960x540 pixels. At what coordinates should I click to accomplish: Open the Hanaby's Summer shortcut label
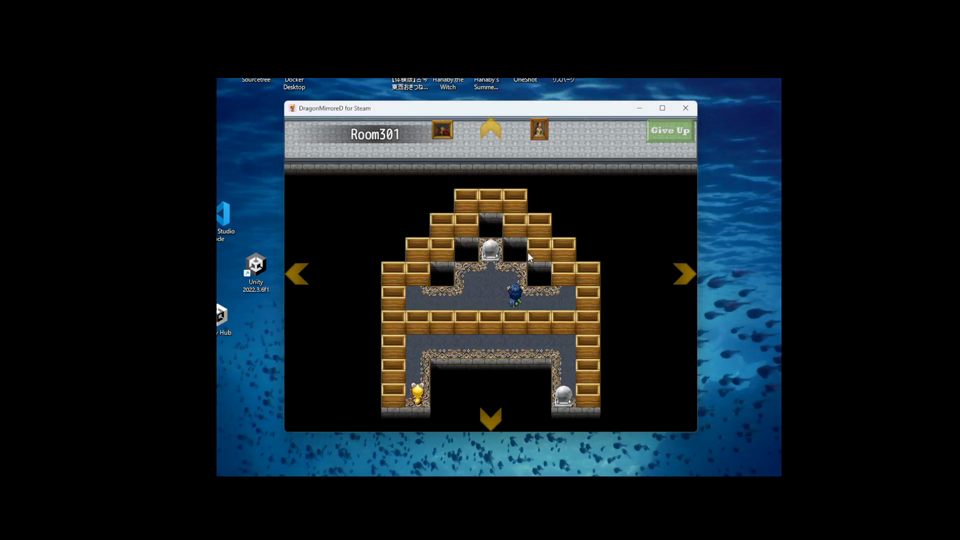coord(486,84)
